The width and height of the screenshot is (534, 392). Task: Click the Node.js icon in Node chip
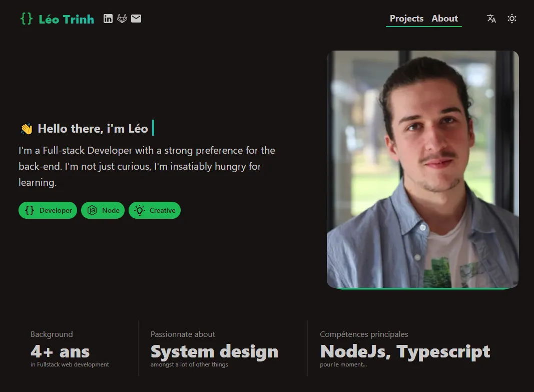[92, 210]
